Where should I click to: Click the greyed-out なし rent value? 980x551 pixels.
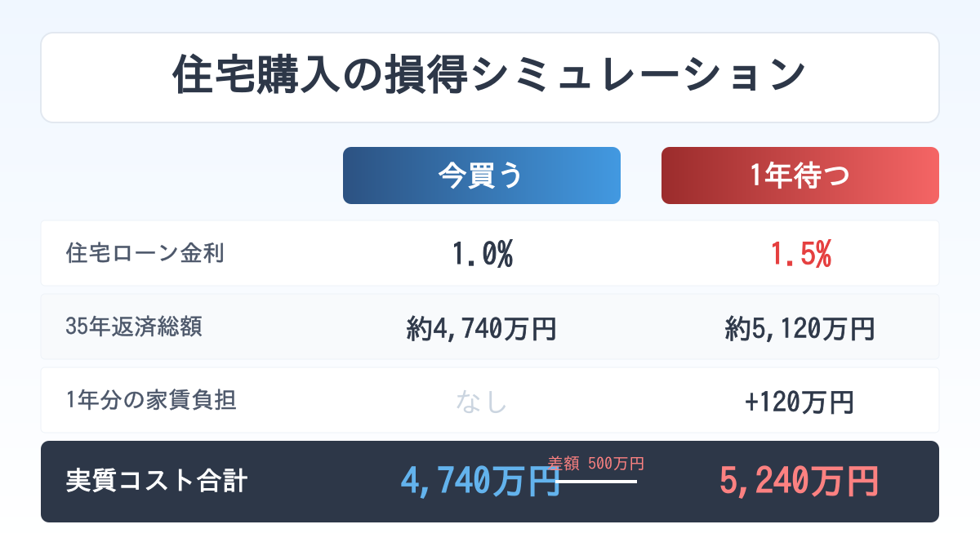click(481, 402)
